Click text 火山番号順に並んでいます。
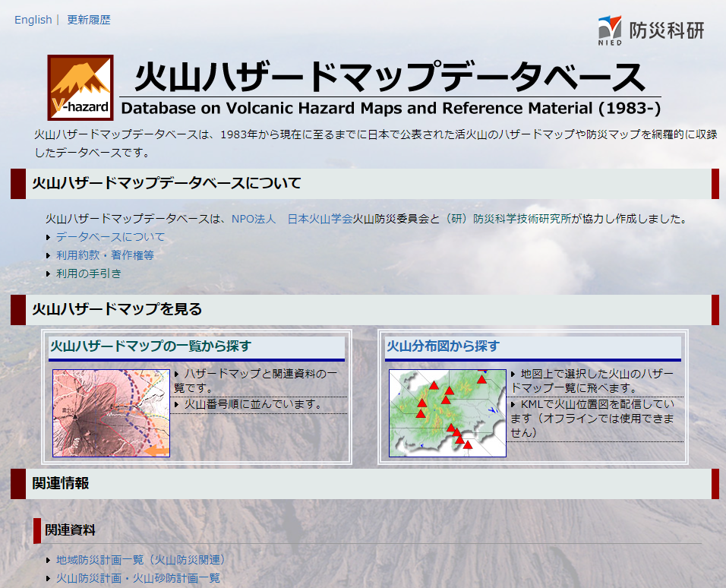This screenshot has width=726, height=588. (x=254, y=404)
